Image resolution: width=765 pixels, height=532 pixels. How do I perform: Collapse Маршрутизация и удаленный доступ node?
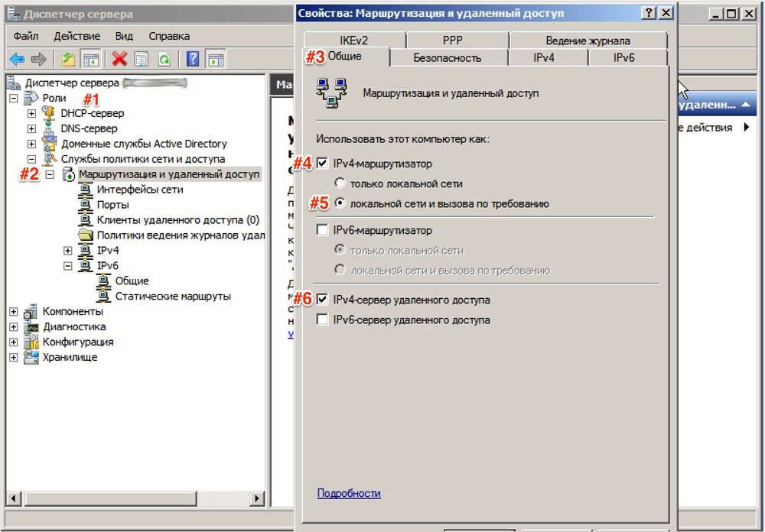pos(50,174)
